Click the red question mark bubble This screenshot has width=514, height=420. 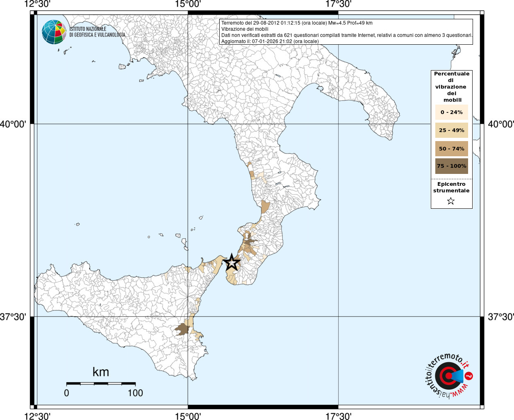point(469,376)
